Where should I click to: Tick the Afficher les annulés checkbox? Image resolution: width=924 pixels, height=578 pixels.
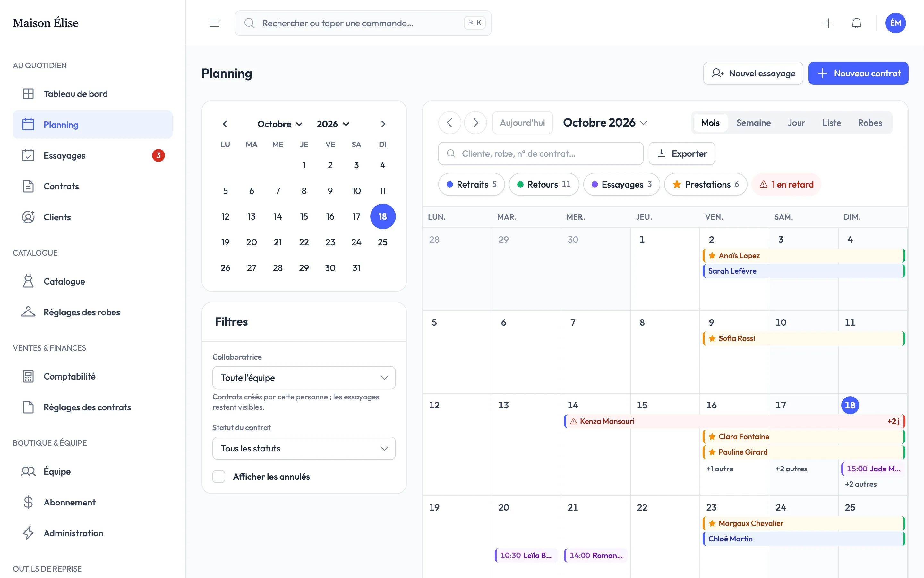(219, 477)
